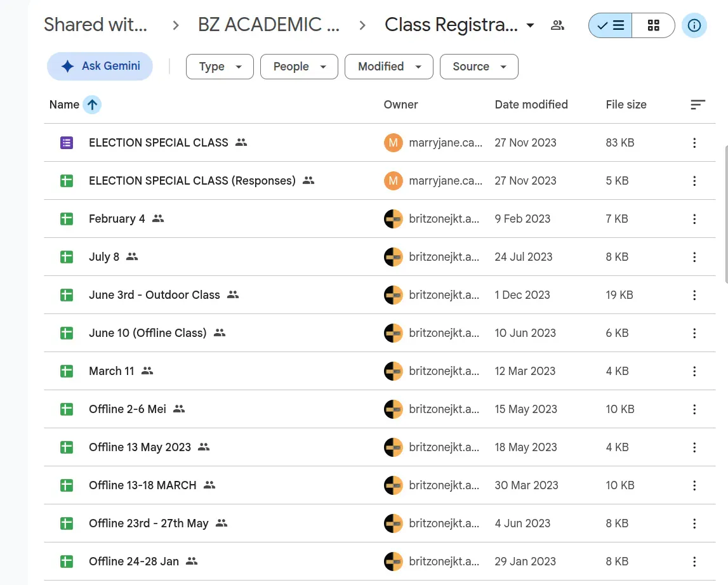Click the File size column header
This screenshot has height=585, width=728.
(x=626, y=105)
